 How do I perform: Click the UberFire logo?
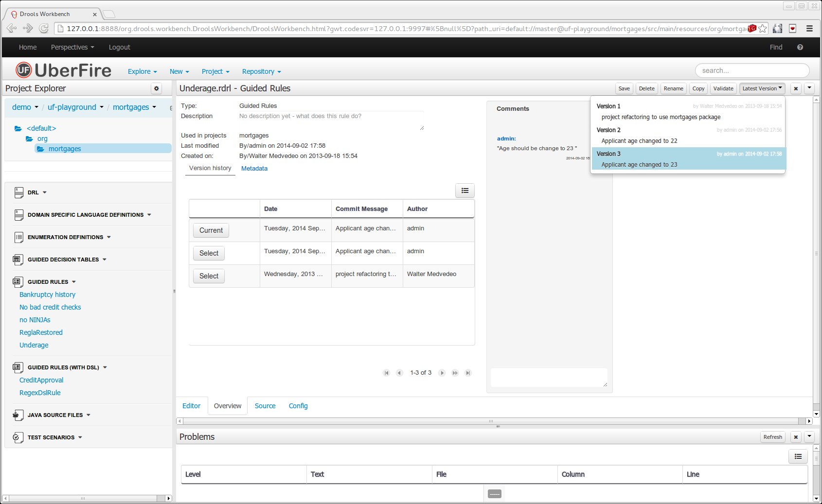(x=63, y=70)
